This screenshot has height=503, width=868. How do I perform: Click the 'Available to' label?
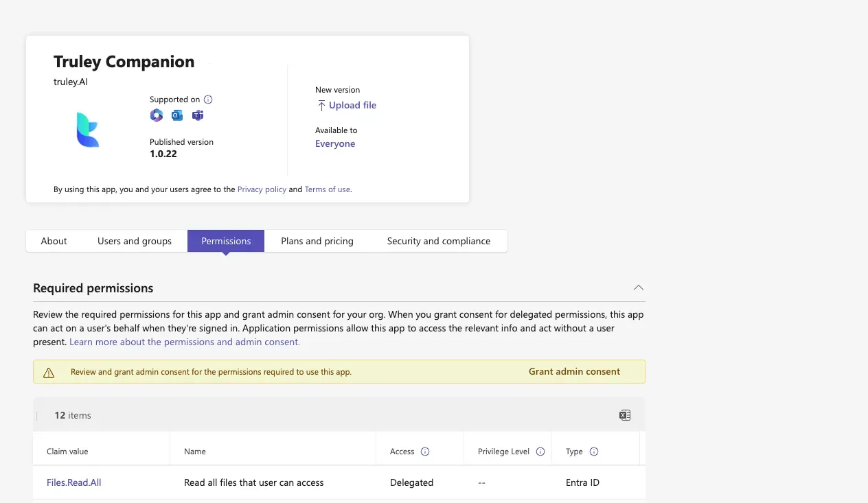click(336, 130)
